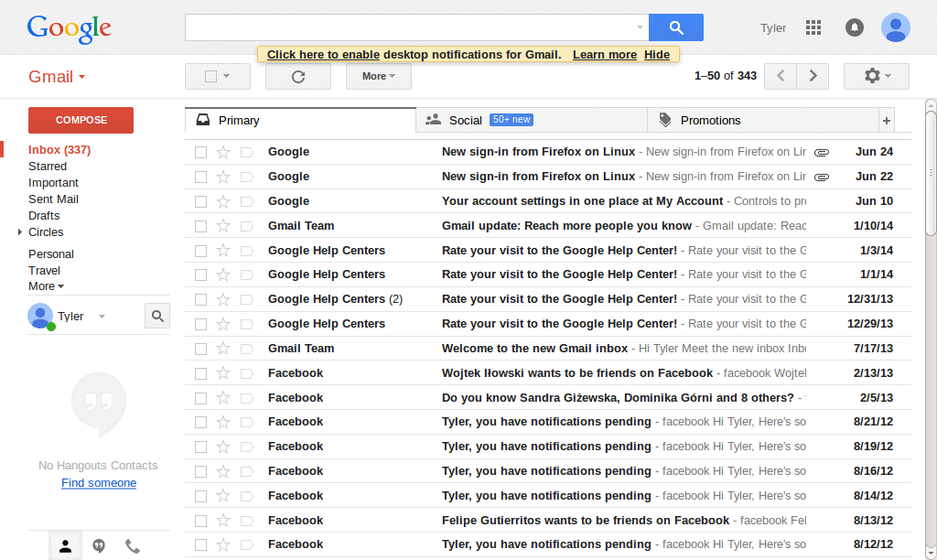Click Tyler's chat profile picture
937x560 pixels.
(40, 317)
